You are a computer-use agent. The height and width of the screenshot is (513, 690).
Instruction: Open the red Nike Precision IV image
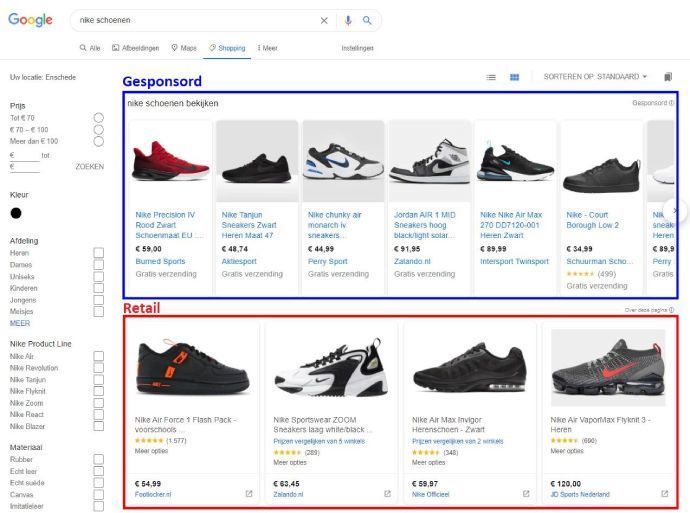click(171, 161)
